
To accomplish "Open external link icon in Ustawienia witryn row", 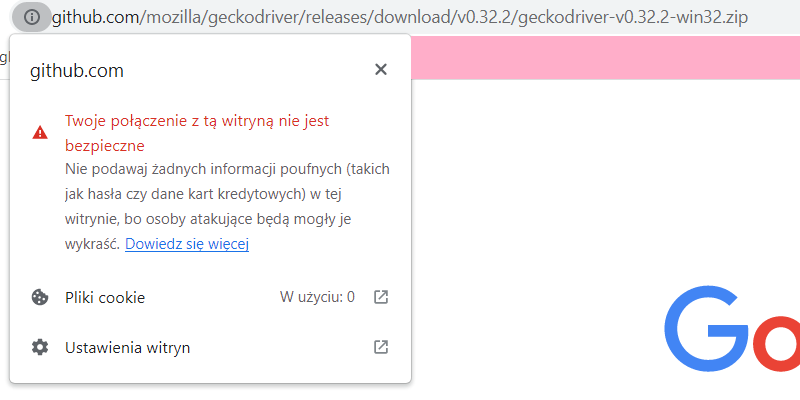I will [x=381, y=347].
